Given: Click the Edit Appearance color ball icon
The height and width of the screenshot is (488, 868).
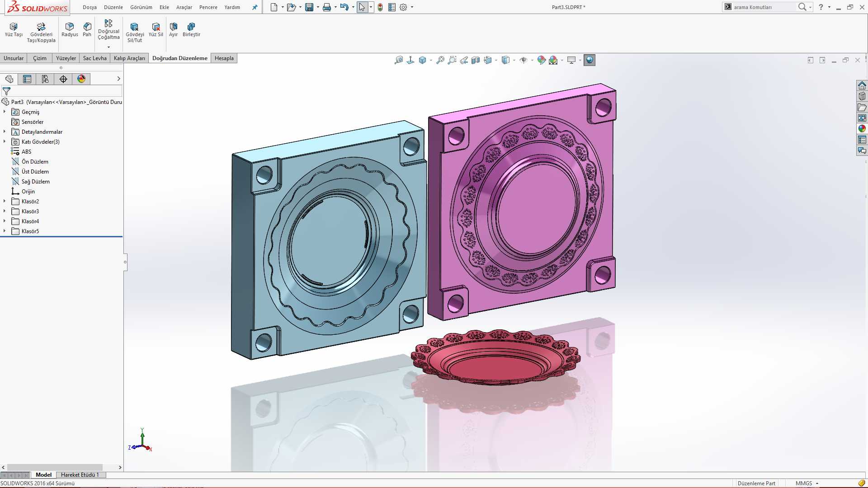Looking at the screenshot, I should 541,60.
